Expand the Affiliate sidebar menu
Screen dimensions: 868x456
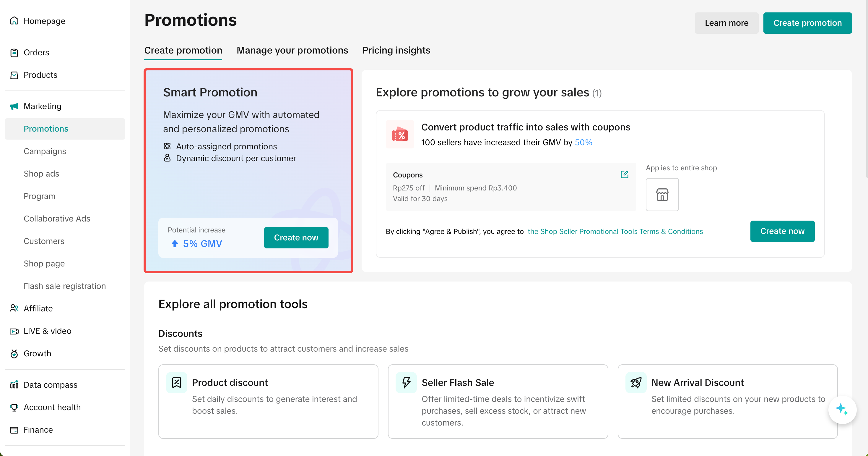[38, 308]
